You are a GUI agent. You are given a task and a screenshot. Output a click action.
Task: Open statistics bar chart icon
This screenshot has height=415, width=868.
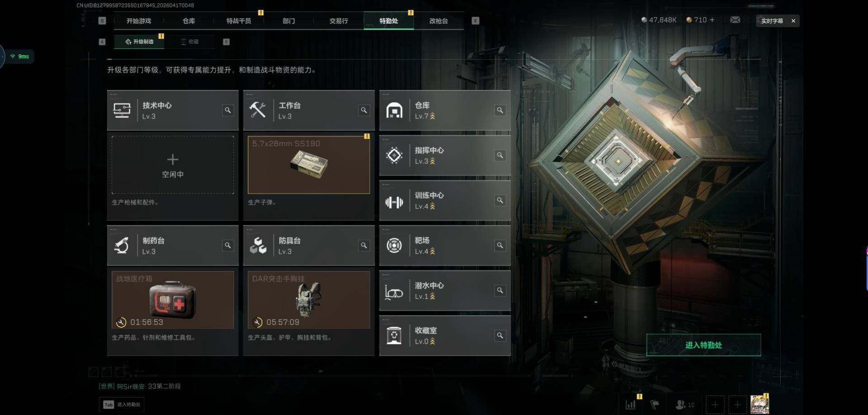click(x=631, y=405)
